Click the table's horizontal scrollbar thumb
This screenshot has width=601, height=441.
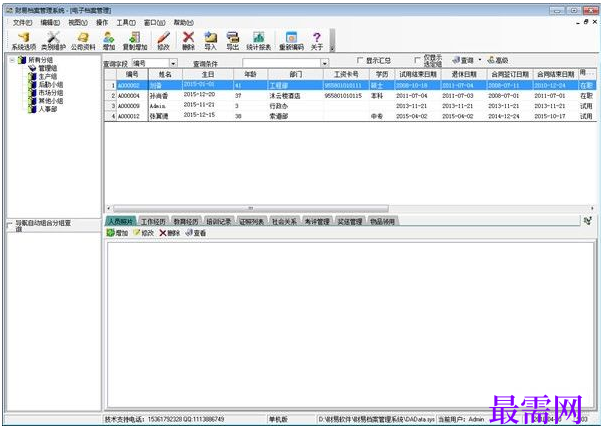(251, 208)
